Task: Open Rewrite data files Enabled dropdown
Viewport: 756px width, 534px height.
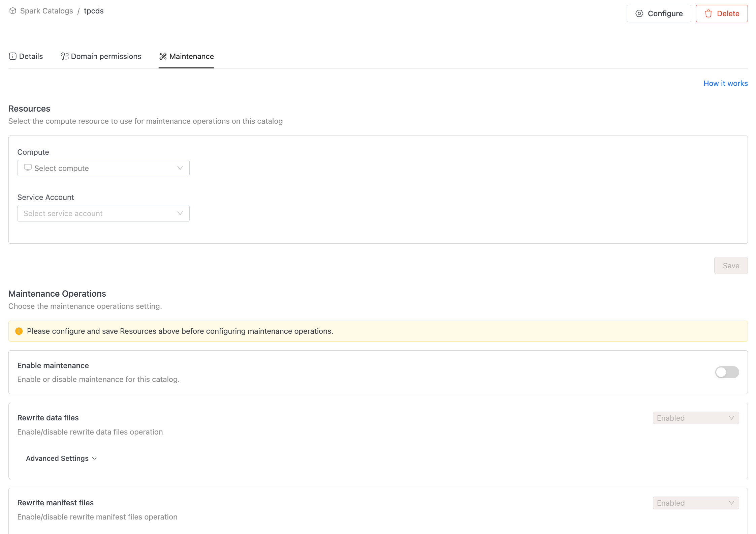Action: 695,418
